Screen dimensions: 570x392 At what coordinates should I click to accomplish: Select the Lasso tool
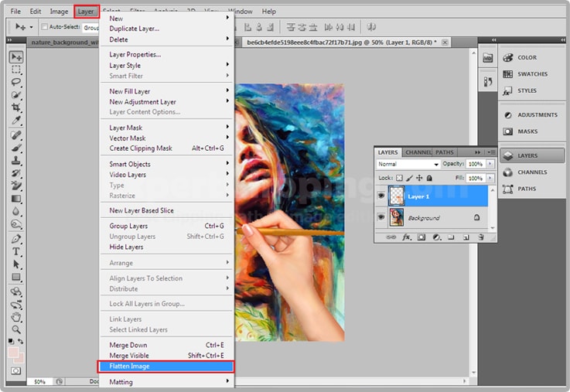pos(16,82)
